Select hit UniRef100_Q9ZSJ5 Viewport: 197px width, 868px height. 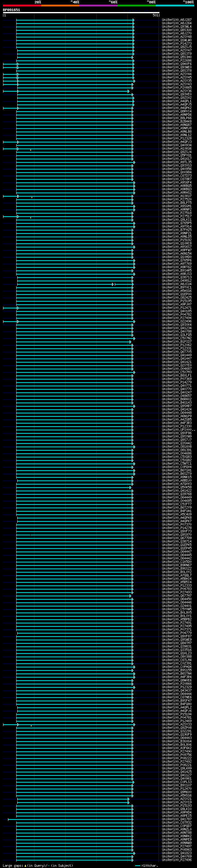coord(177,47)
